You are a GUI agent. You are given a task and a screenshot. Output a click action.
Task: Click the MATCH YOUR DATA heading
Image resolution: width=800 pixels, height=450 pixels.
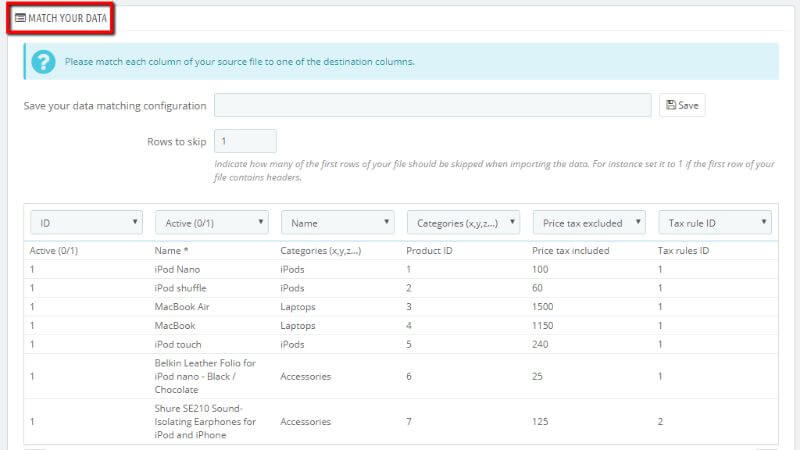coord(67,18)
